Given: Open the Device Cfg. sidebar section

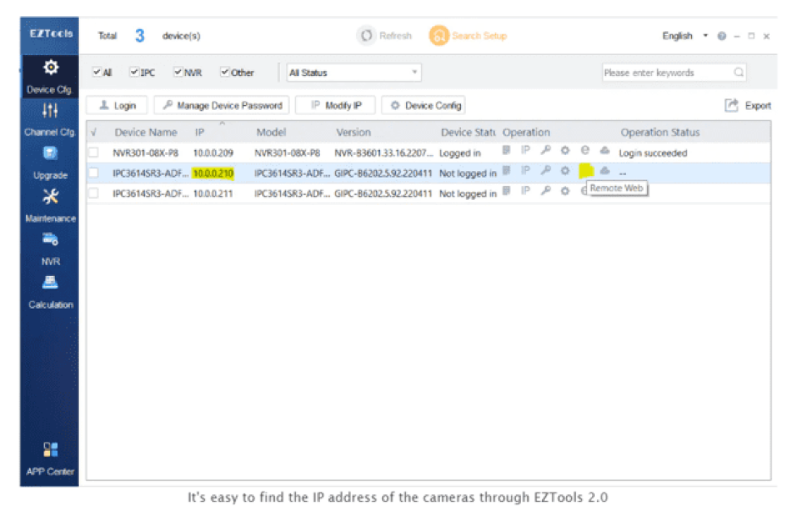Looking at the screenshot, I should (50, 74).
